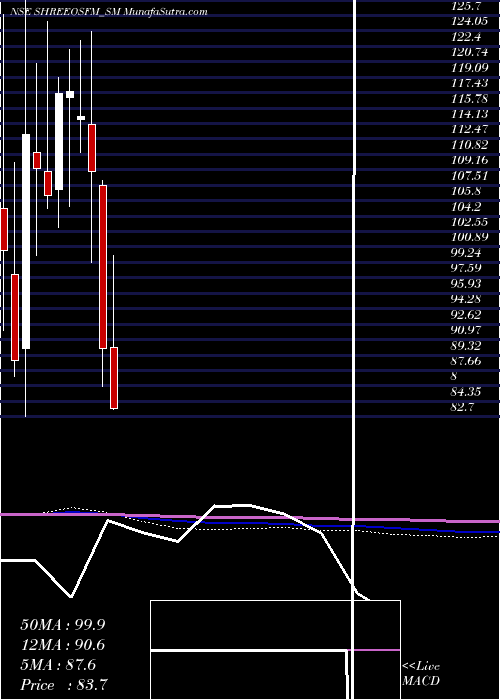Click the 87.66 price axis label
This screenshot has height=700, width=500.
click(467, 361)
